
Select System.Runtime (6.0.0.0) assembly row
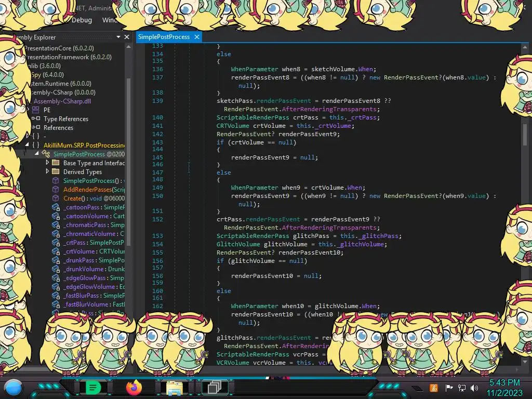coord(60,84)
